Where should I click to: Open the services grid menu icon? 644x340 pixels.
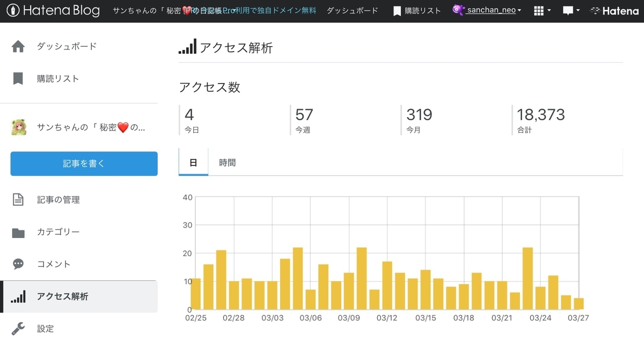(x=543, y=11)
